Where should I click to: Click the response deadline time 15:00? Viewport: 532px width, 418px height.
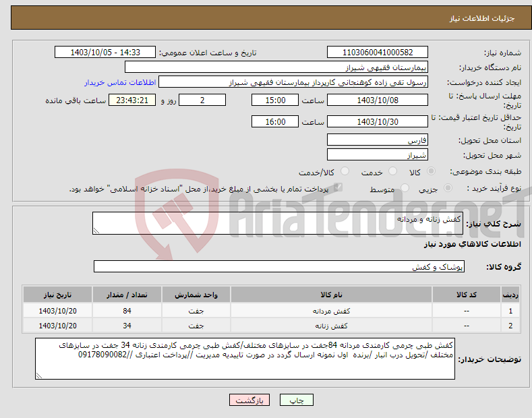[x=275, y=100]
